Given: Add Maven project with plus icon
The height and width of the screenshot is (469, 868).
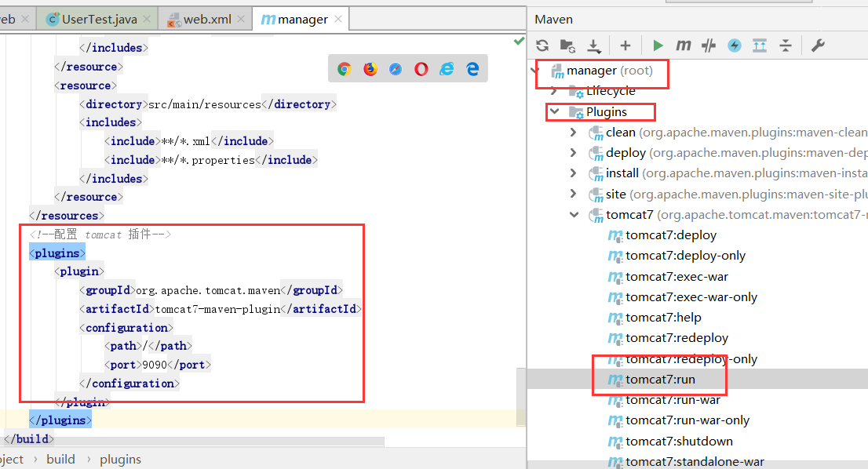Looking at the screenshot, I should click(x=625, y=45).
